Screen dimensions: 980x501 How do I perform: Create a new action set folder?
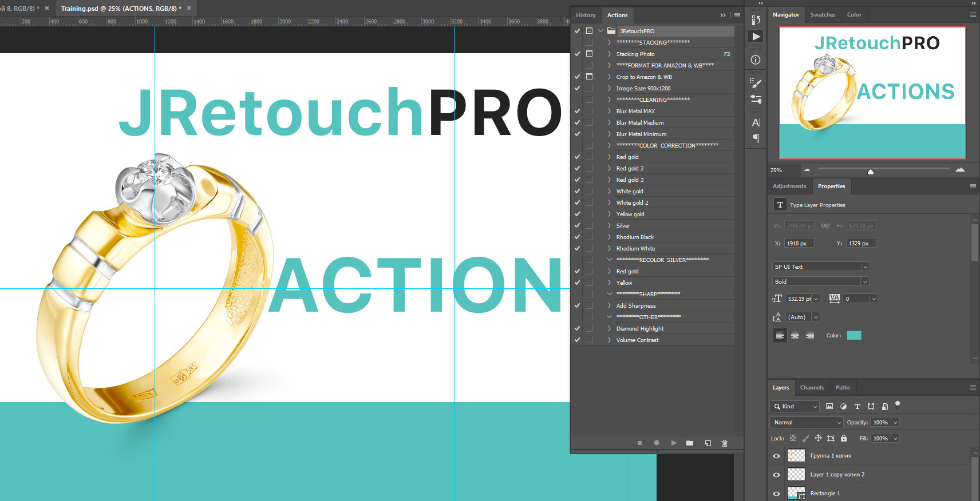click(690, 443)
